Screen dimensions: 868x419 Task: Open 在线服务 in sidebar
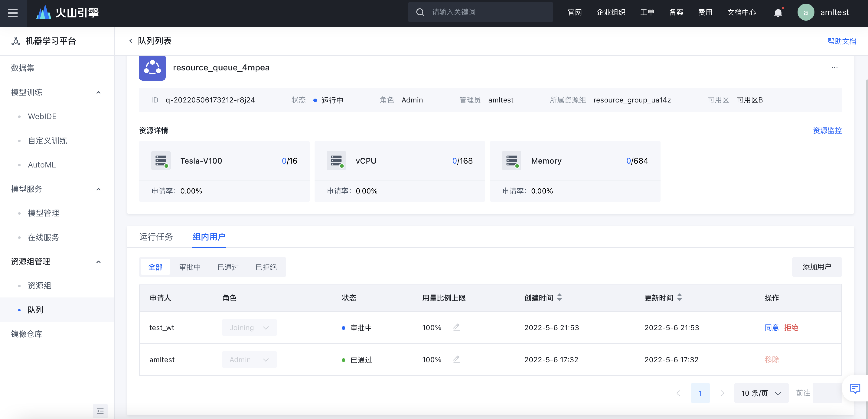click(x=43, y=237)
